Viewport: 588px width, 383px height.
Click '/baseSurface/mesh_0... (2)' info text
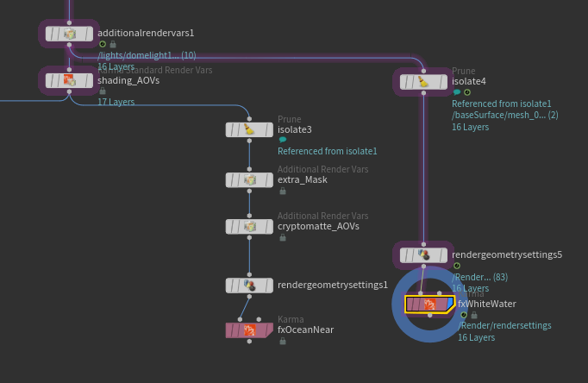(x=505, y=116)
